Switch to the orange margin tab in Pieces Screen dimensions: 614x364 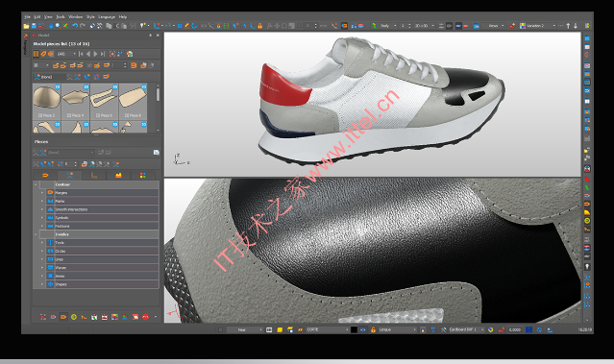click(x=45, y=176)
